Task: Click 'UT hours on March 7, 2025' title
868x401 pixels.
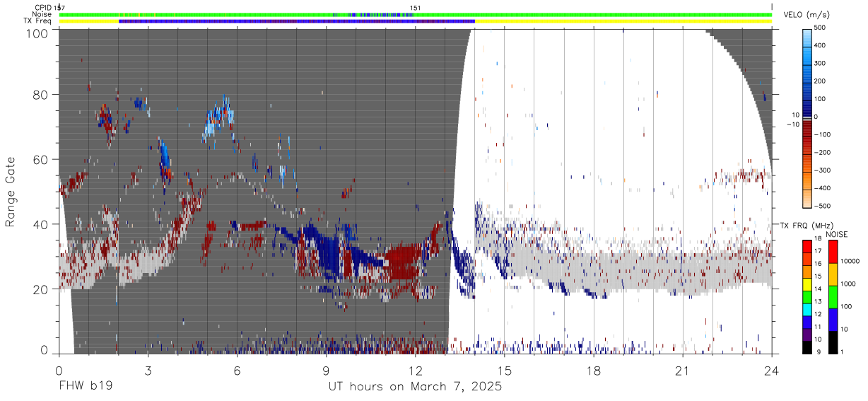Action: click(415, 387)
